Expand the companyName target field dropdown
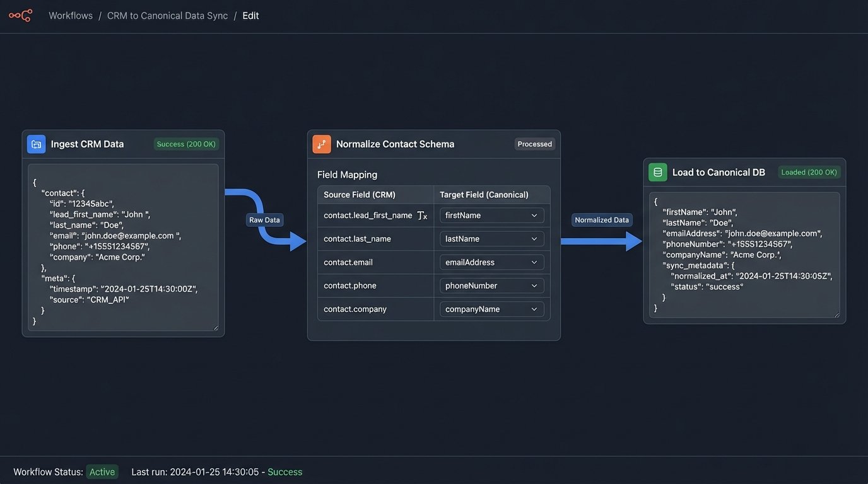The image size is (868, 484). point(491,309)
